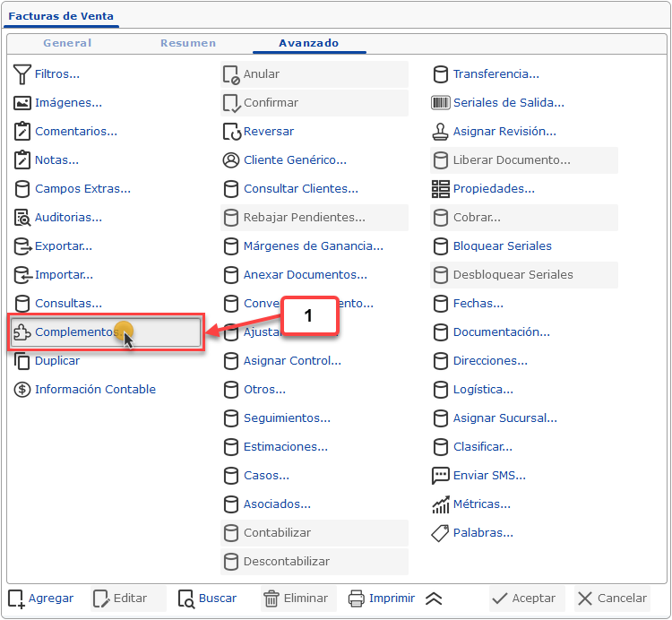Open the Casos option
This screenshot has height=620, width=672.
(266, 476)
